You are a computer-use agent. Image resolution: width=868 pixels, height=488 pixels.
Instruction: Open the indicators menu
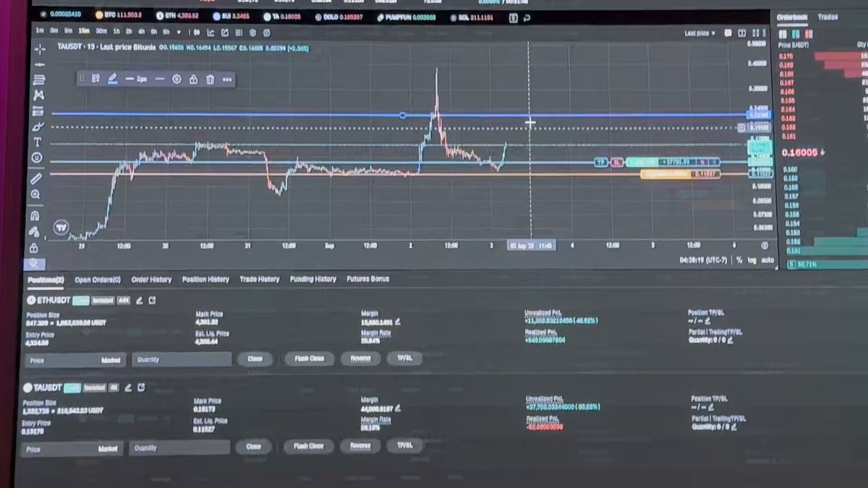click(210, 33)
